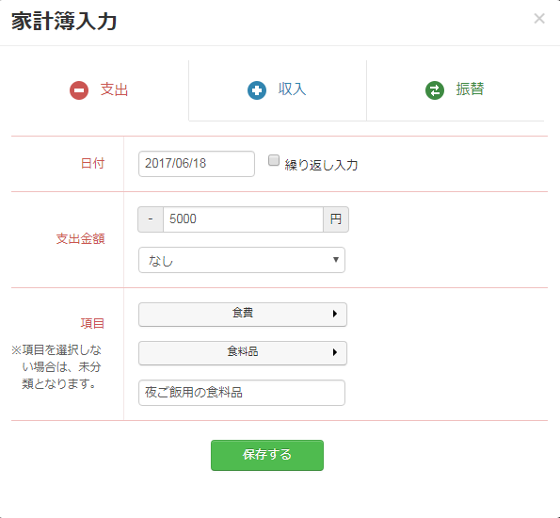Screen dimensions: 560x518
Task: Click the amount field containing 5000
Action: [x=243, y=219]
